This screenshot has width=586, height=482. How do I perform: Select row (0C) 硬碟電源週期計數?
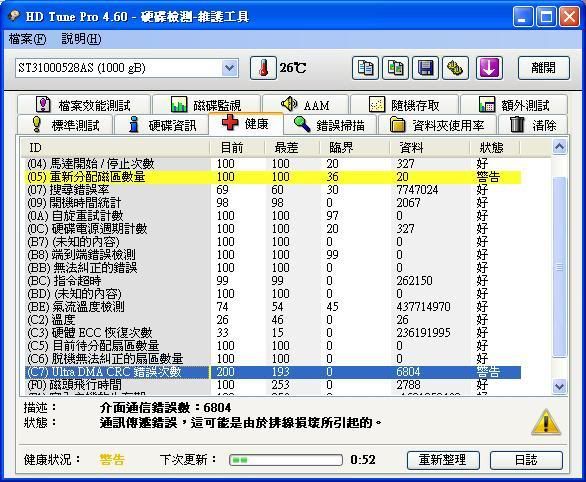pyautogui.click(x=274, y=229)
